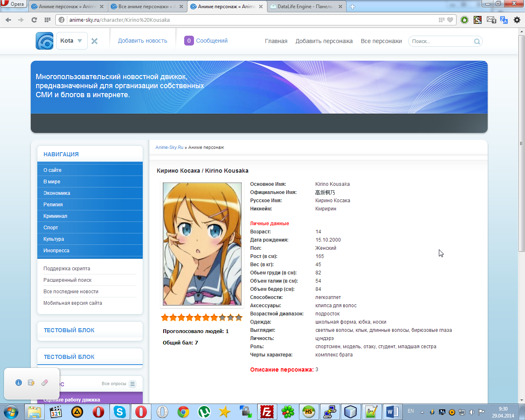Open the S extension icon in toolbar

[477, 20]
